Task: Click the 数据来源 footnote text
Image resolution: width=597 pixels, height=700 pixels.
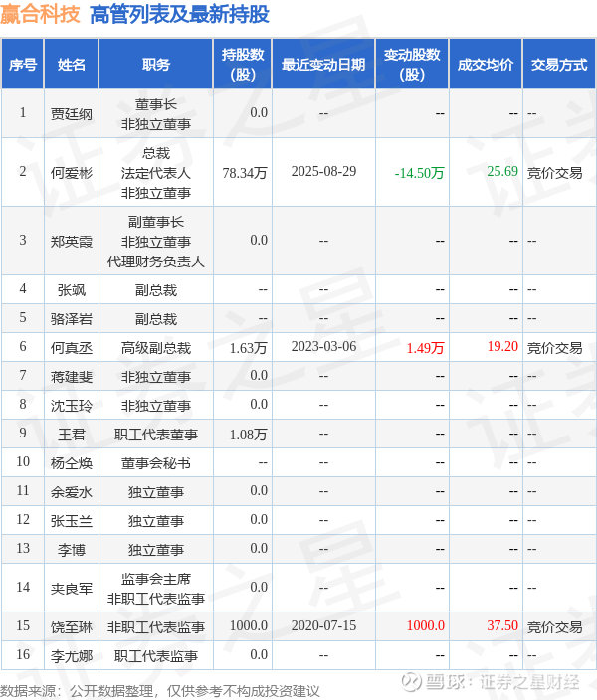Action: (x=160, y=691)
